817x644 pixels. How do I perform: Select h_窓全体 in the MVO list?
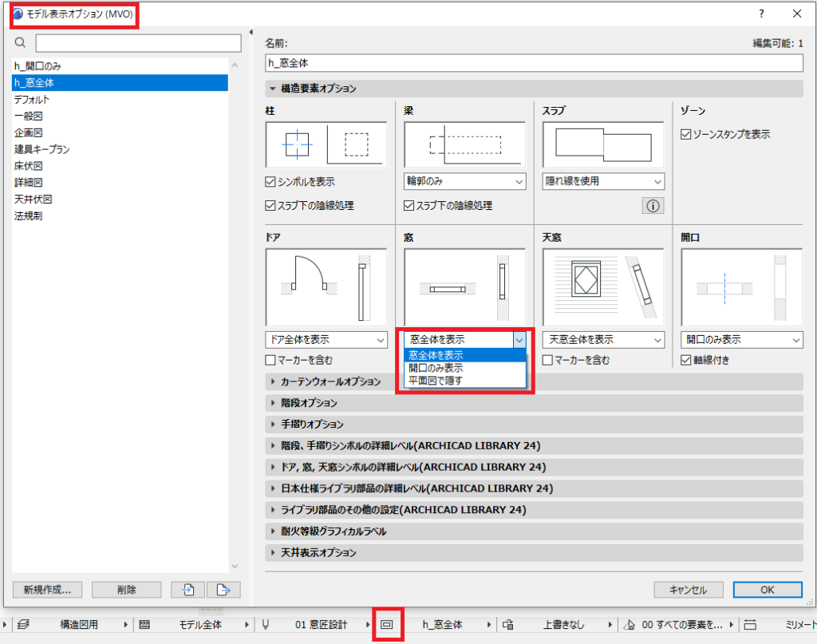[x=120, y=83]
